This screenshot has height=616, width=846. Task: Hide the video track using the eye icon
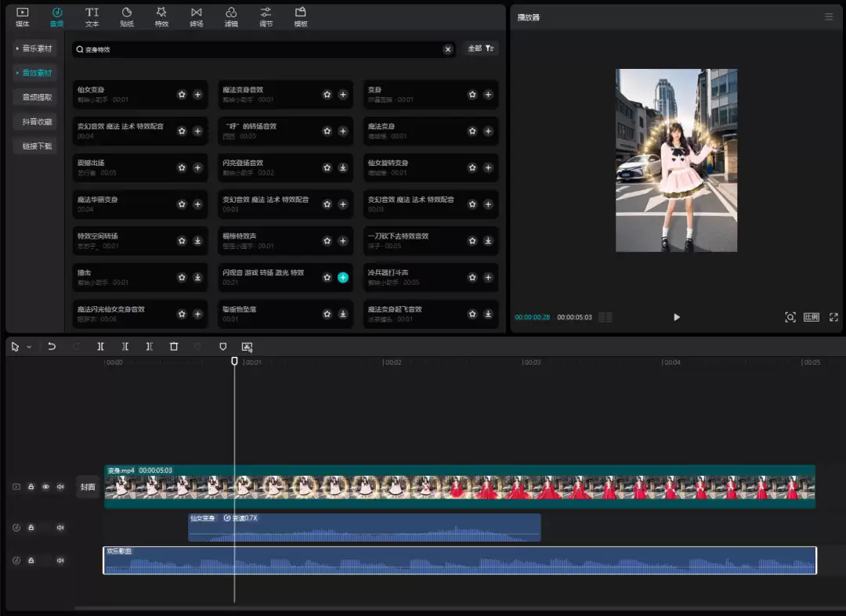[x=45, y=487]
